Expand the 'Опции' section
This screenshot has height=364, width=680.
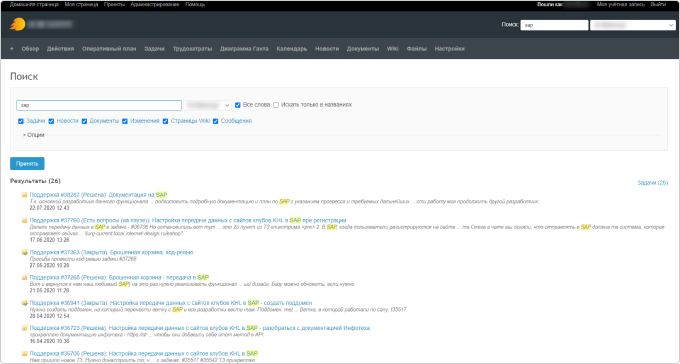[x=34, y=135]
